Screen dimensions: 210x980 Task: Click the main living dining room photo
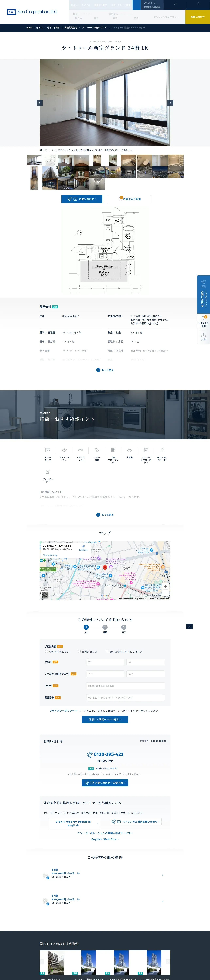[105, 103]
